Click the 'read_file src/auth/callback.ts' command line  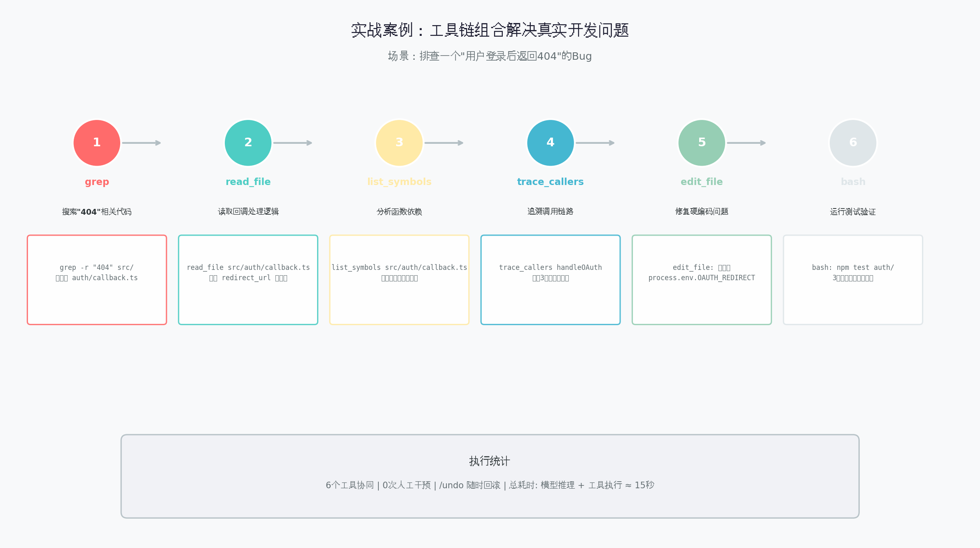[x=248, y=267]
